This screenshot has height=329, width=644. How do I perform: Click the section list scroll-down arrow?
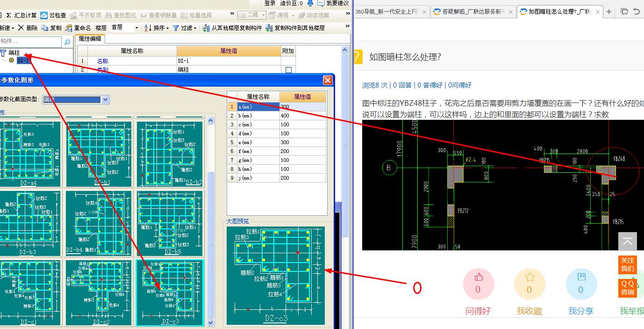click(210, 322)
